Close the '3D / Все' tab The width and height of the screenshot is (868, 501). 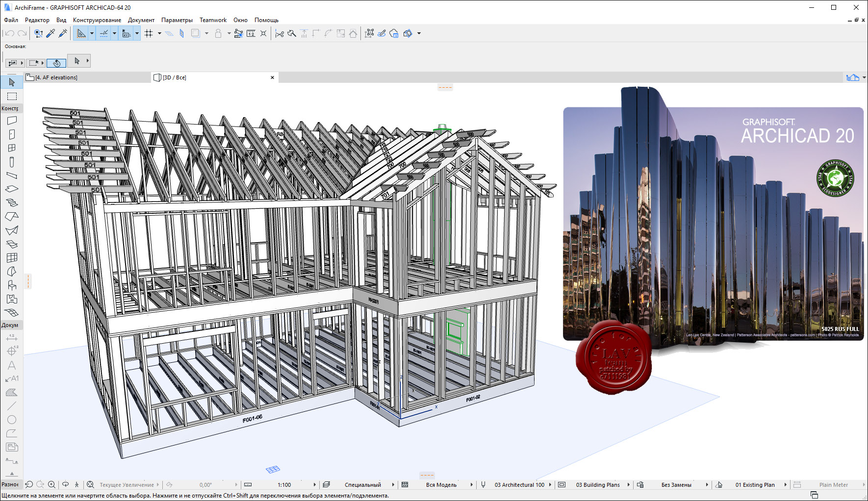click(x=273, y=77)
